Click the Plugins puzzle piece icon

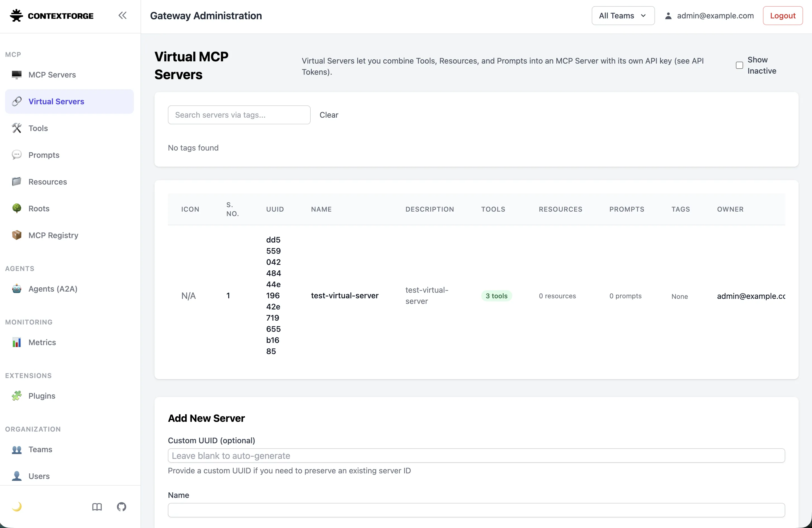coord(17,396)
